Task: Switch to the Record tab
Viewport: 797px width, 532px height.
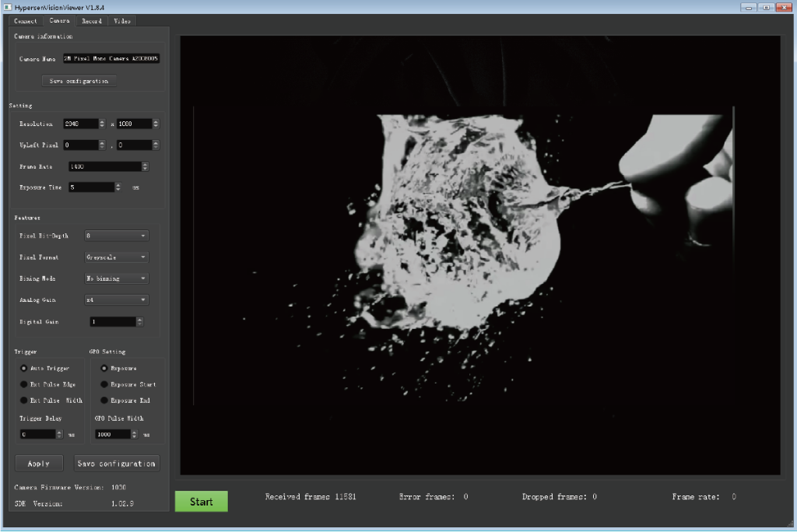Action: coord(91,21)
